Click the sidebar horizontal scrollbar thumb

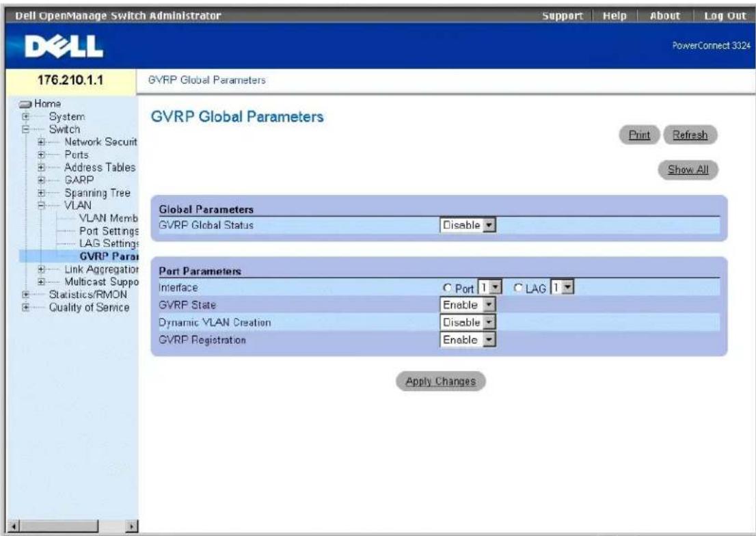pyautogui.click(x=59, y=526)
